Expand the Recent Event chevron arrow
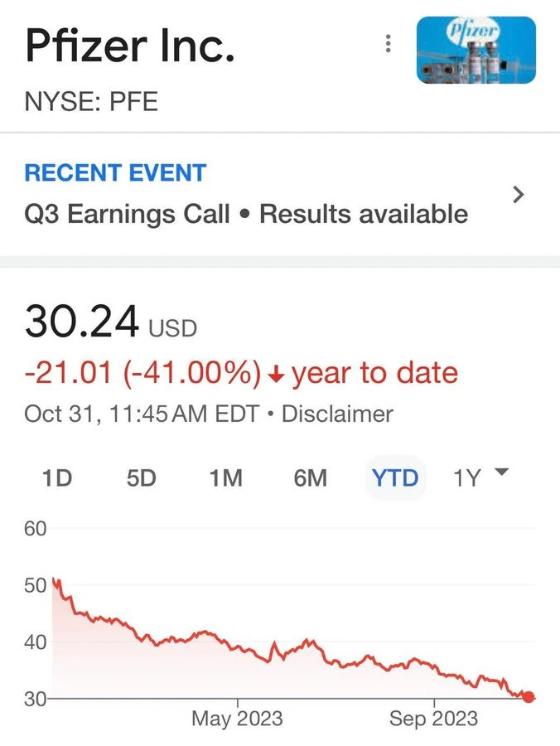Image resolution: width=560 pixels, height=746 pixels. pyautogui.click(x=519, y=195)
